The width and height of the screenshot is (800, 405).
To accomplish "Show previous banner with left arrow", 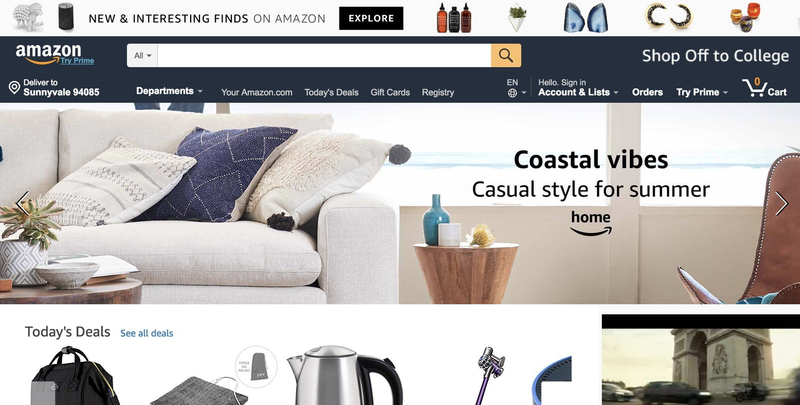I will (x=22, y=204).
